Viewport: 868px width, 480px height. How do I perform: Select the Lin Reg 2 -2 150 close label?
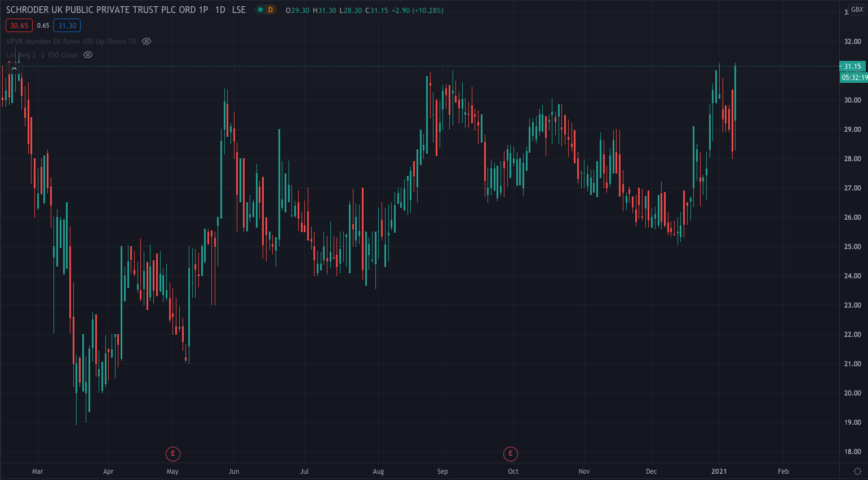(x=42, y=55)
